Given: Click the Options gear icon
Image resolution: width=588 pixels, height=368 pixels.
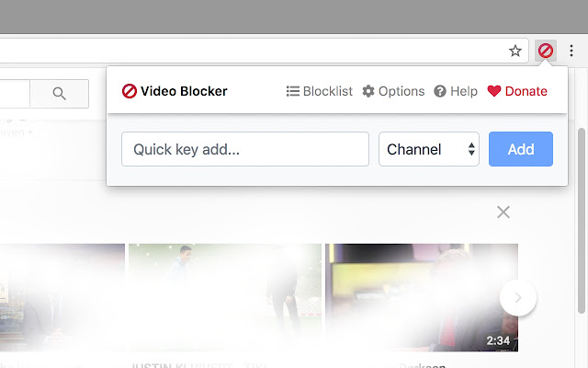Looking at the screenshot, I should pyautogui.click(x=368, y=91).
